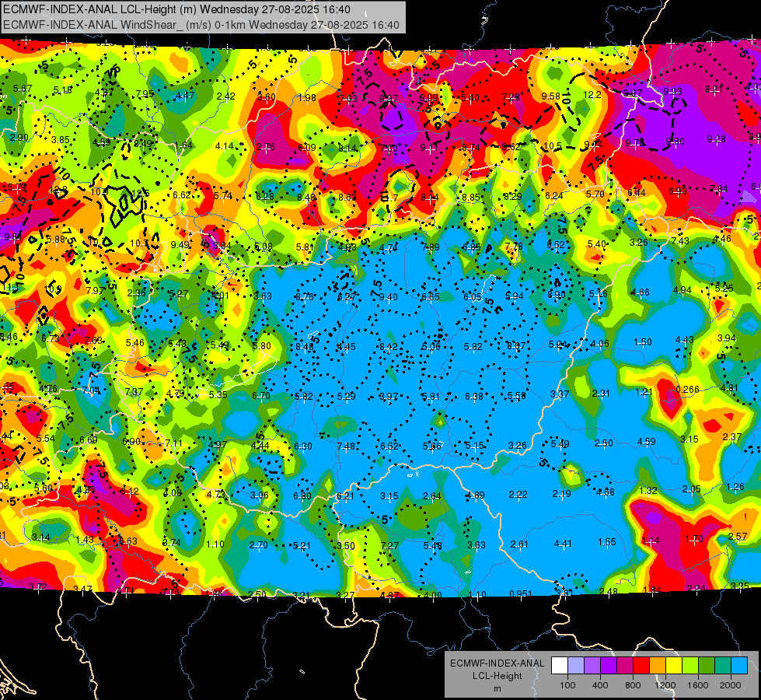Viewport: 761px width, 700px height.
Task: Click the grid value 3.37
Action: 560,394
